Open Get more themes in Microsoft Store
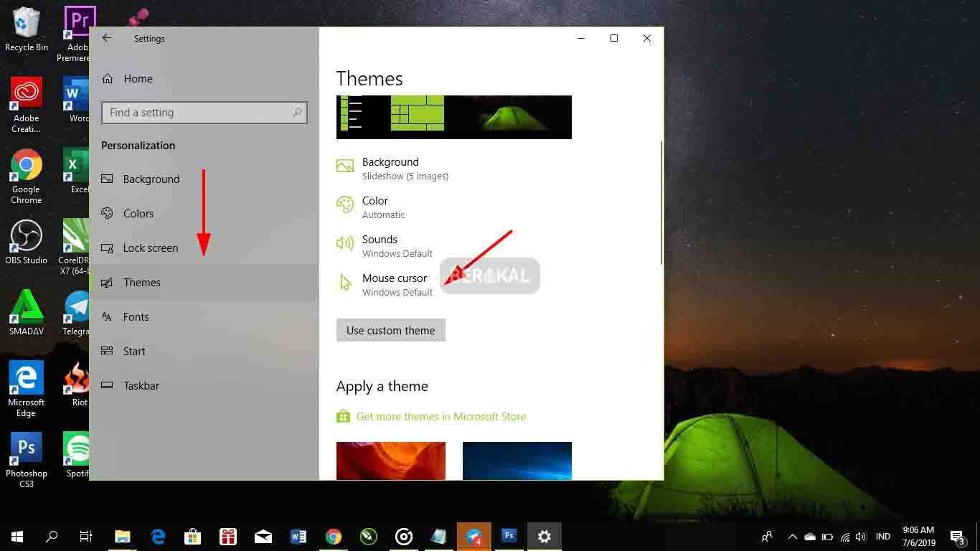The image size is (980, 551). pos(431,416)
